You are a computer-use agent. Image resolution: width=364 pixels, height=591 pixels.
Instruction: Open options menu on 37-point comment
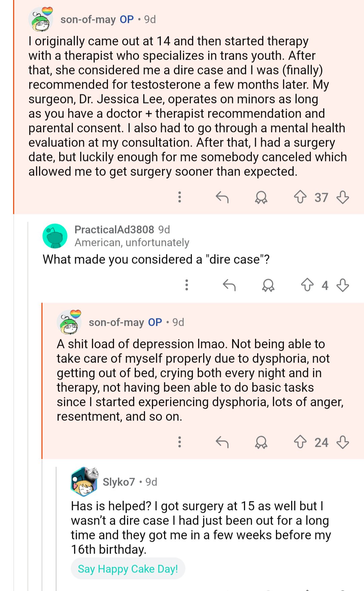180,197
